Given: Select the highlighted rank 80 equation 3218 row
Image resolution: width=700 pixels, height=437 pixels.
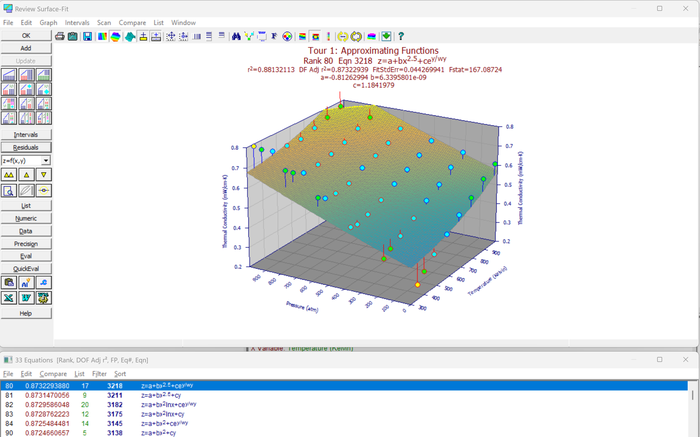Looking at the screenshot, I should [344, 386].
